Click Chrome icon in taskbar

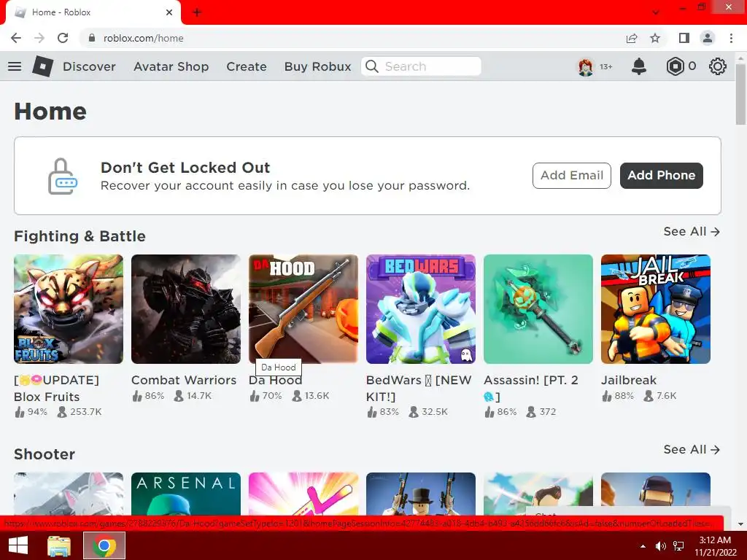tap(104, 545)
